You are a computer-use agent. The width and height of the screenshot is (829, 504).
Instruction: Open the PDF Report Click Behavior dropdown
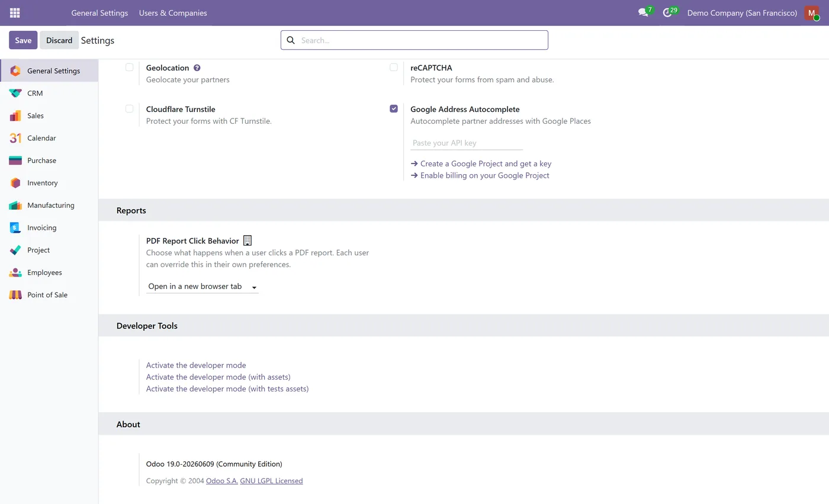[203, 287]
